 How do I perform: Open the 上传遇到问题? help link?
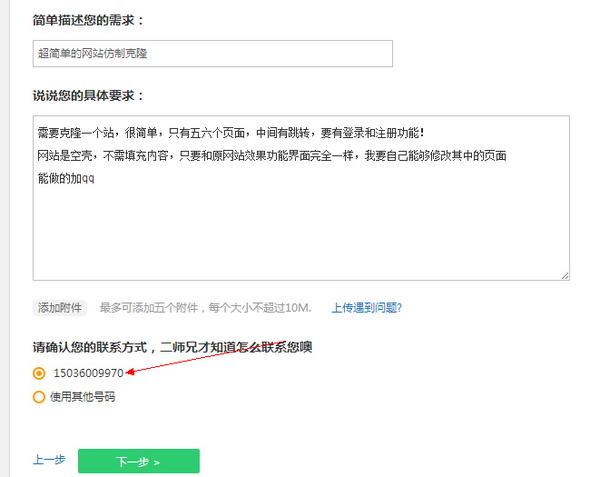click(x=367, y=308)
